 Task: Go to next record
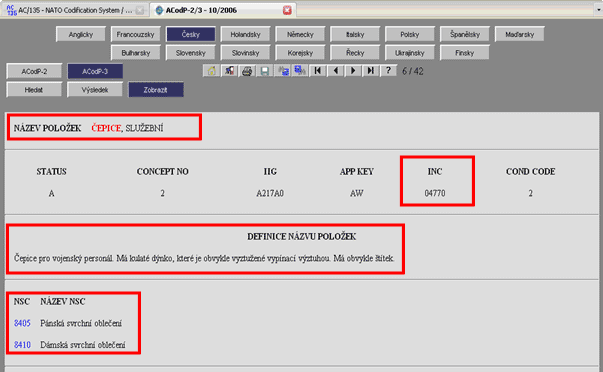pyautogui.click(x=353, y=71)
